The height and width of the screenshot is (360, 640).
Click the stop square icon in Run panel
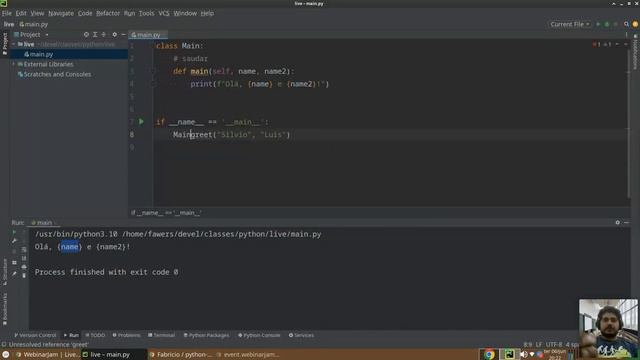click(x=14, y=251)
